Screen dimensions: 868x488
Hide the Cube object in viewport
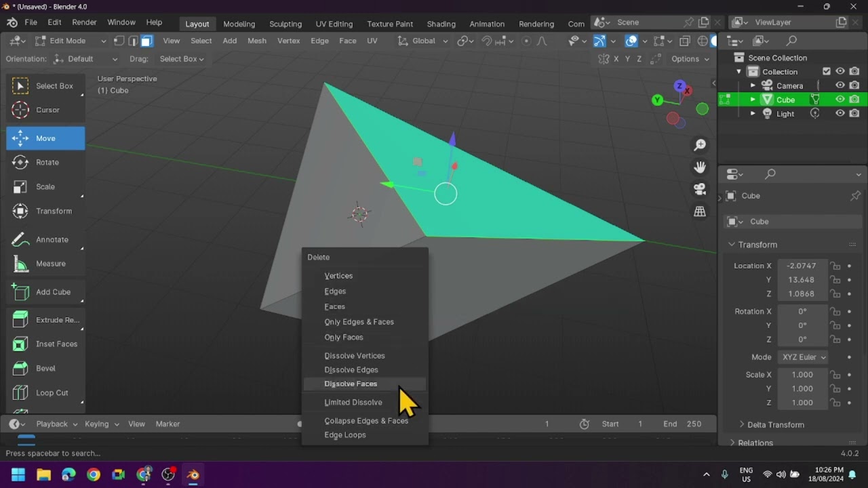[x=840, y=100]
